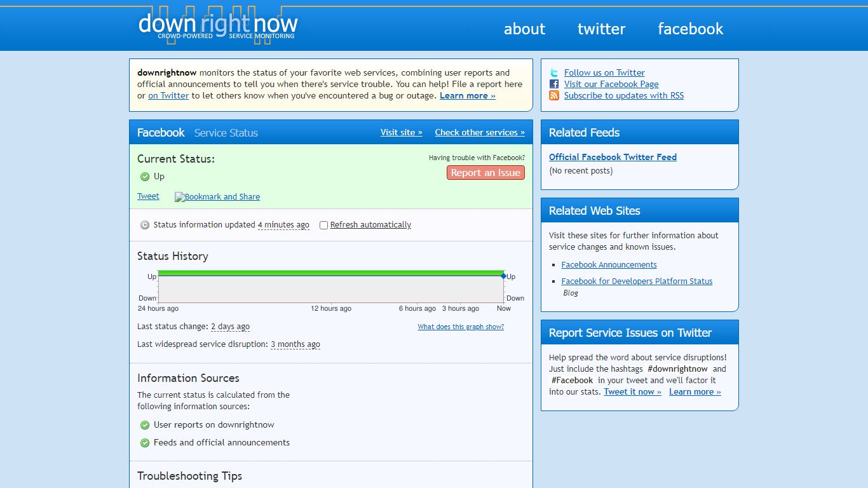
Task: Open the facebook header link
Action: (x=690, y=29)
